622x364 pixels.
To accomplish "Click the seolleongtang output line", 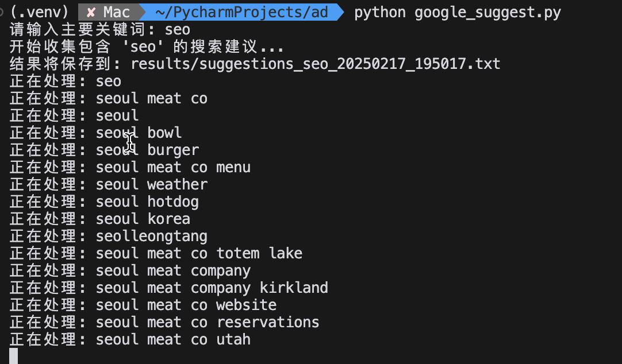I will click(x=108, y=237).
